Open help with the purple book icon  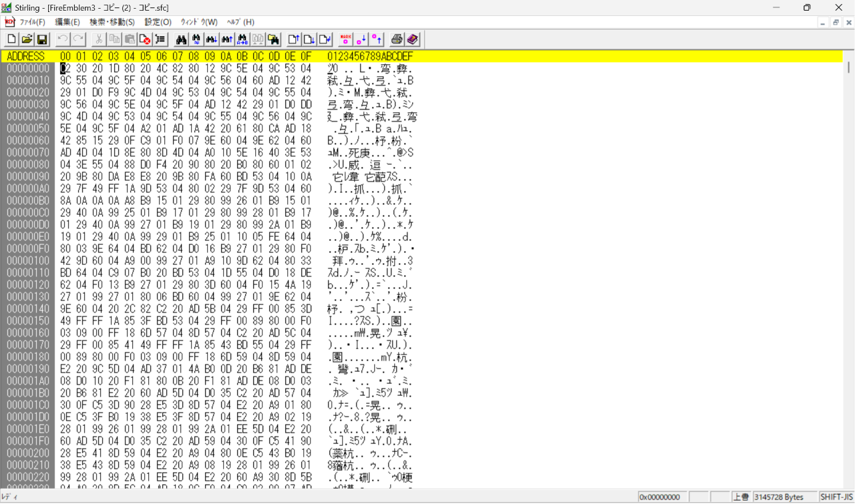(x=412, y=39)
